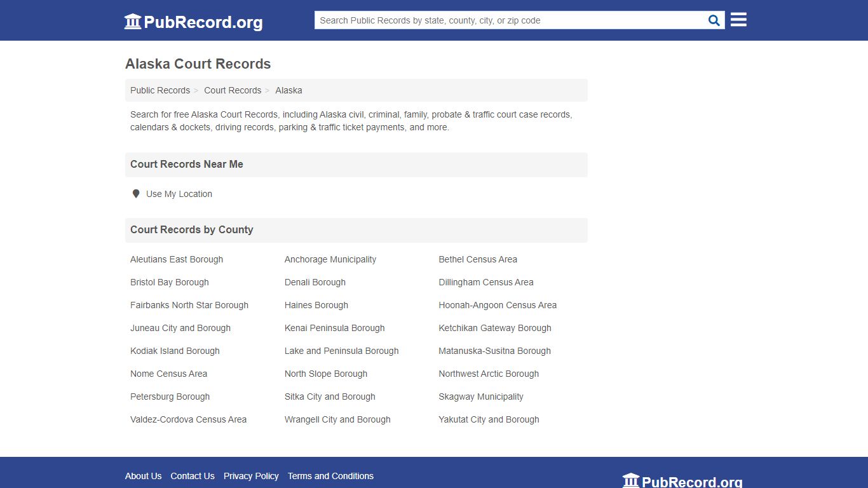Click the Court Records by County heading

192,229
